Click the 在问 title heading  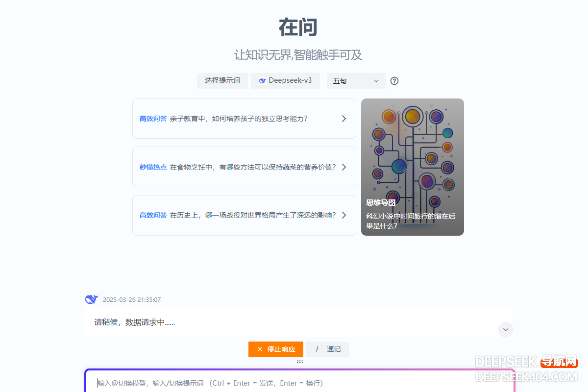coord(298,27)
